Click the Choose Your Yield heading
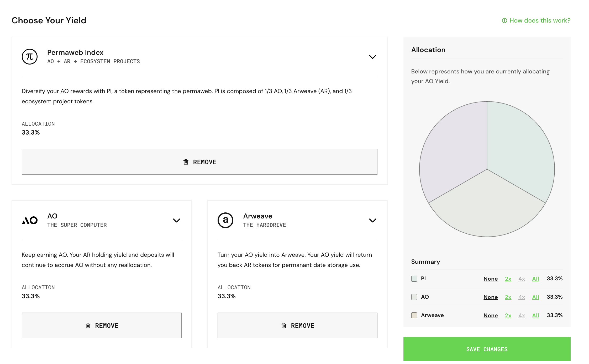The height and width of the screenshot is (364, 589). (49, 20)
